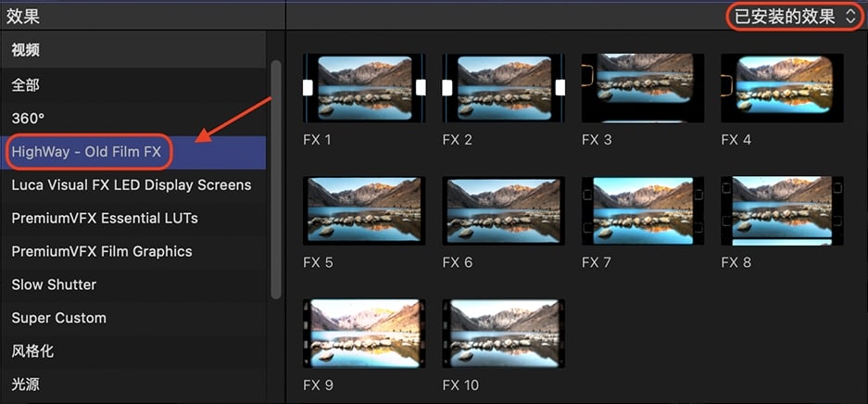Select the FX 4 effect thumbnail
This screenshot has width=868, height=404.
[782, 88]
